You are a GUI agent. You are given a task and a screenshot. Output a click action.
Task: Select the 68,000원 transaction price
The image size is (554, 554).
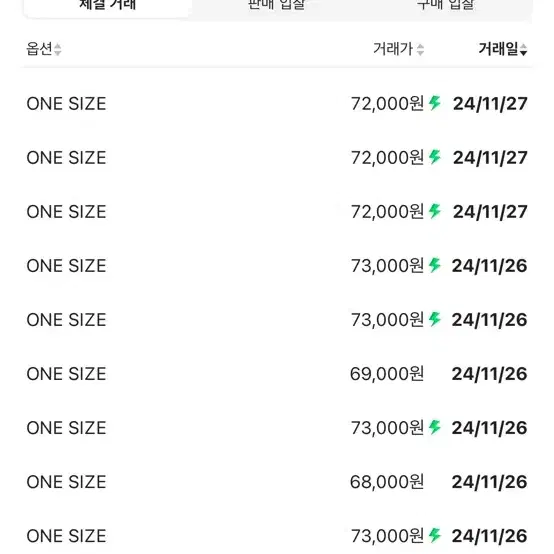[387, 482]
